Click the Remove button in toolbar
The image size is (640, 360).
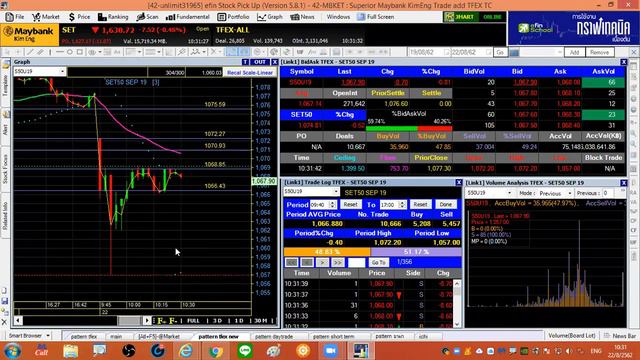pyautogui.click(x=599, y=52)
